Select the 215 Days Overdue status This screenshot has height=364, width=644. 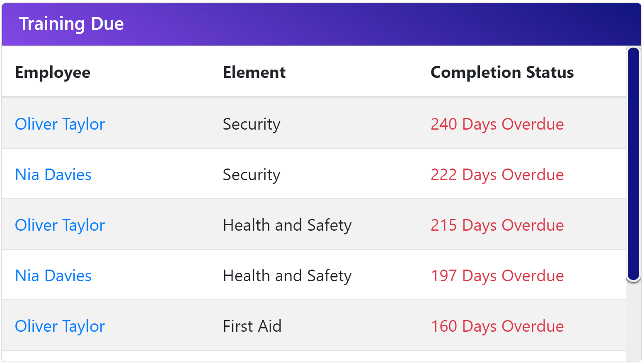497,225
